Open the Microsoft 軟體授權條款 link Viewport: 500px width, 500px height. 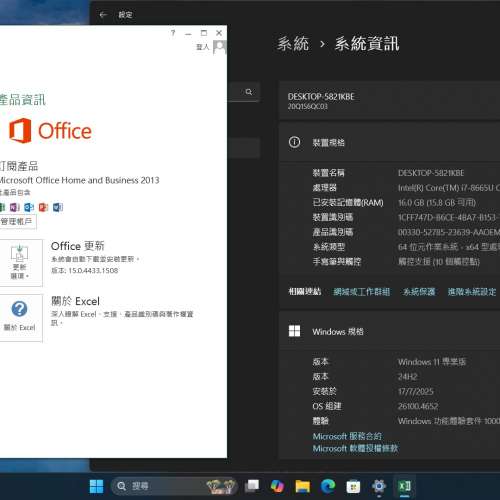(x=355, y=448)
